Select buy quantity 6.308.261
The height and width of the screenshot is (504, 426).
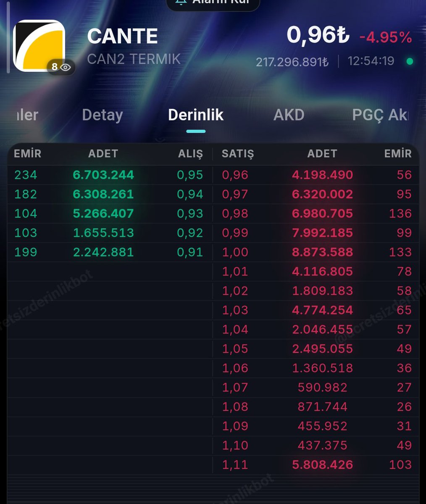point(103,194)
